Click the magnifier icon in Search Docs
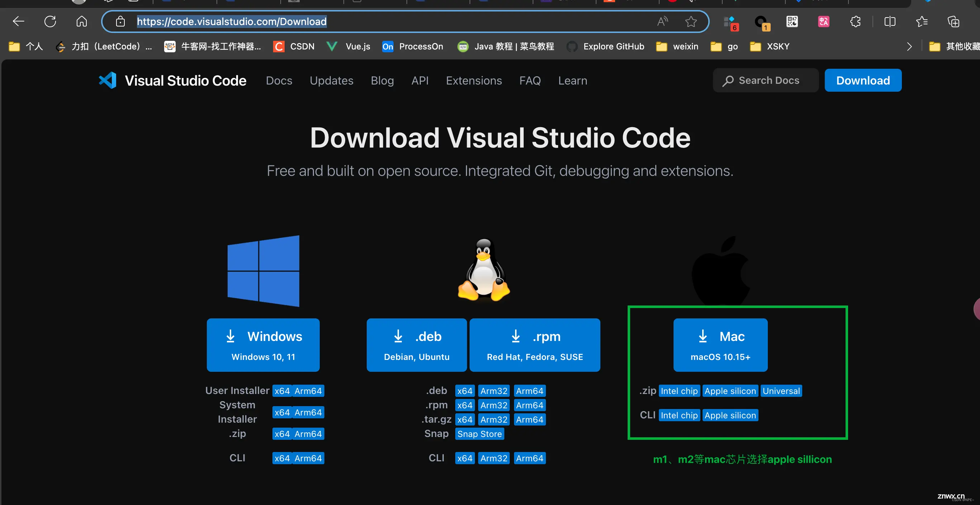 click(x=728, y=81)
